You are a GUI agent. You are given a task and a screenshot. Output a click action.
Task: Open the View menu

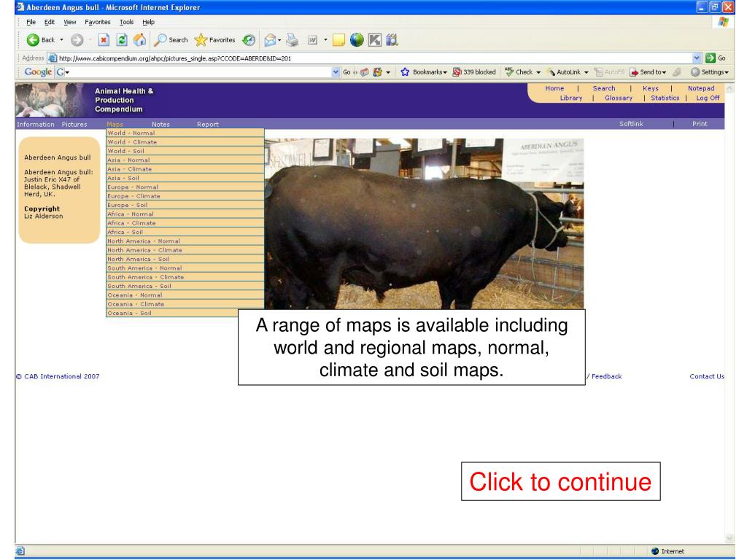click(69, 22)
